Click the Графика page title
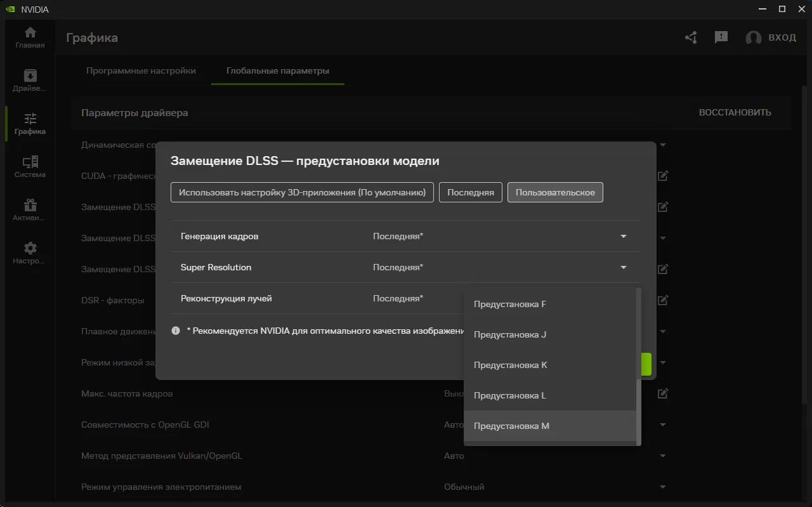This screenshot has width=812, height=507. click(x=92, y=37)
